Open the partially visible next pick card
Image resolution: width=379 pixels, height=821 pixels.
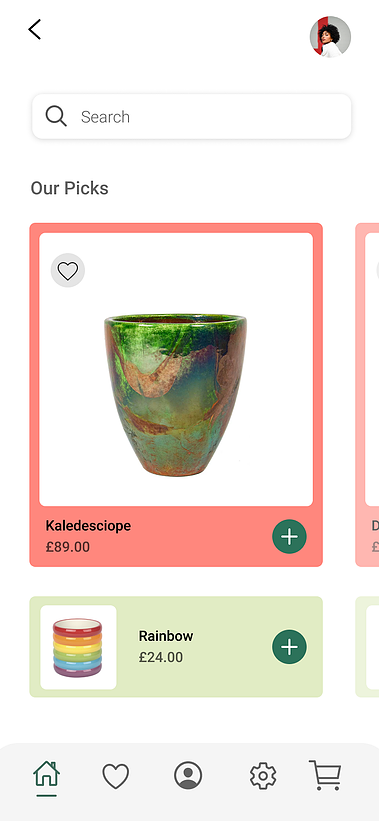point(367,395)
